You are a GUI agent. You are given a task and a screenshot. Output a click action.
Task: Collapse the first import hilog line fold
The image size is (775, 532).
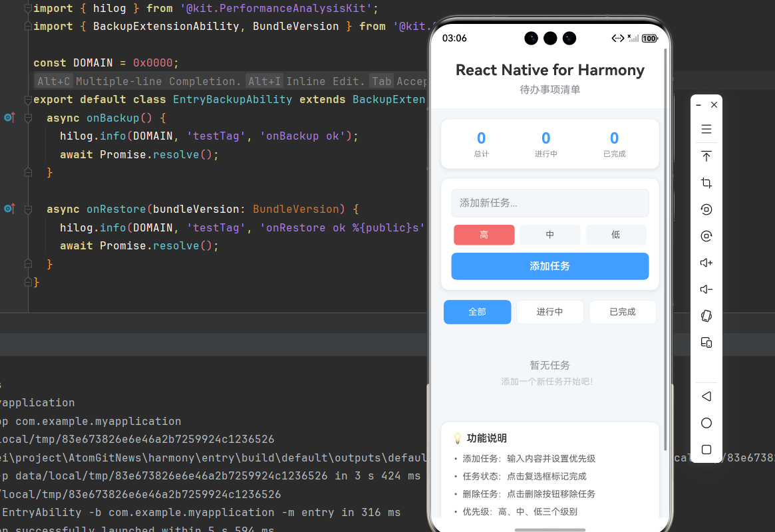point(28,9)
